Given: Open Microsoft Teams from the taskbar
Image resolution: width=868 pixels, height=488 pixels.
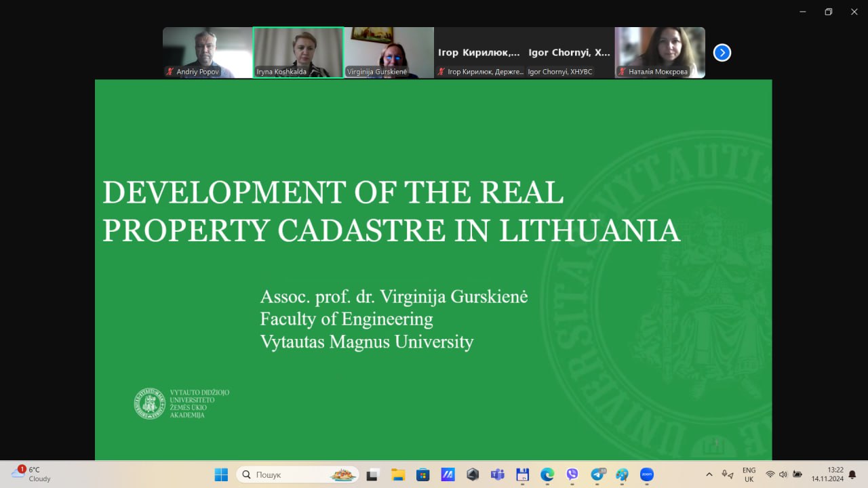Looking at the screenshot, I should point(498,474).
